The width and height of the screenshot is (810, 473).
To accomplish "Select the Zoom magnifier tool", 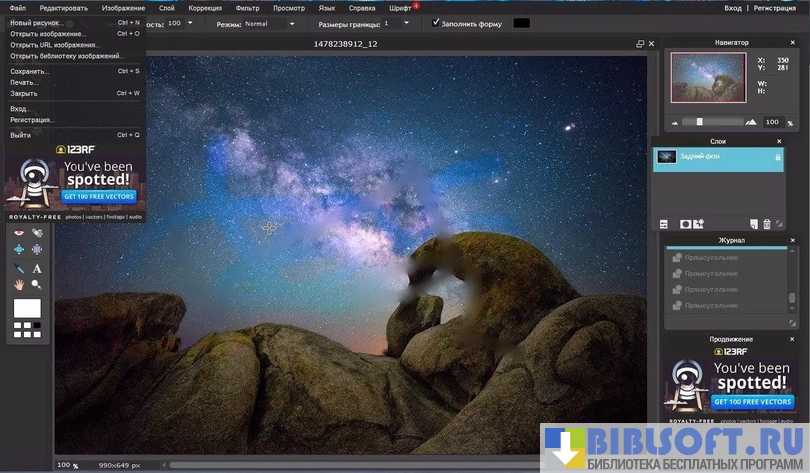I will [x=37, y=285].
